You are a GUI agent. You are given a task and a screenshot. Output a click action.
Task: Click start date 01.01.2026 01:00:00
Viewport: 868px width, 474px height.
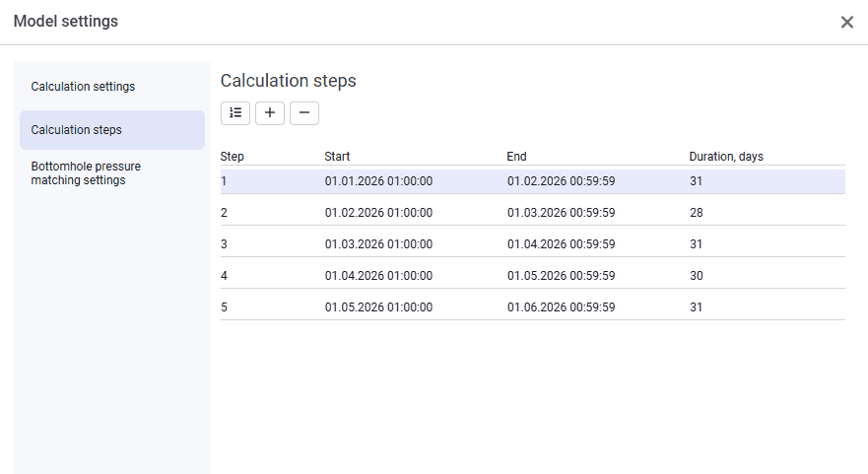coord(378,181)
